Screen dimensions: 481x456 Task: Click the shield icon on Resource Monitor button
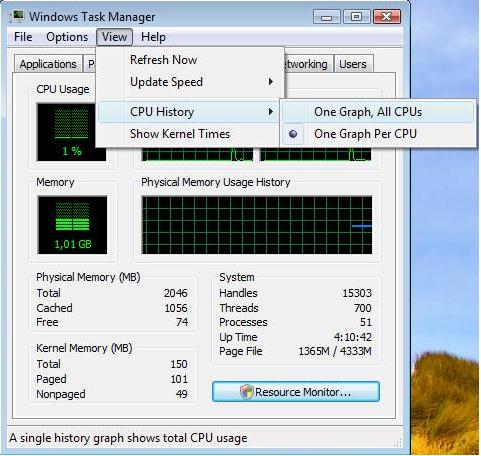point(247,392)
